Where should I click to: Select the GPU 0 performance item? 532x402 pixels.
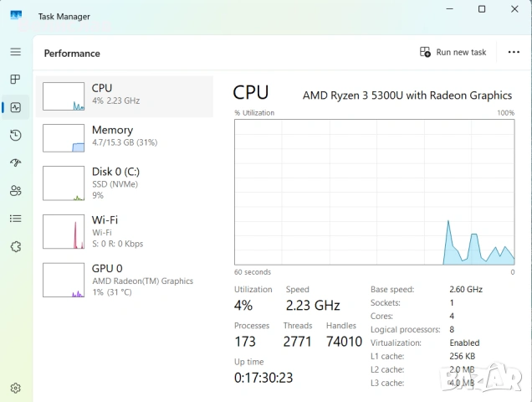(x=125, y=280)
